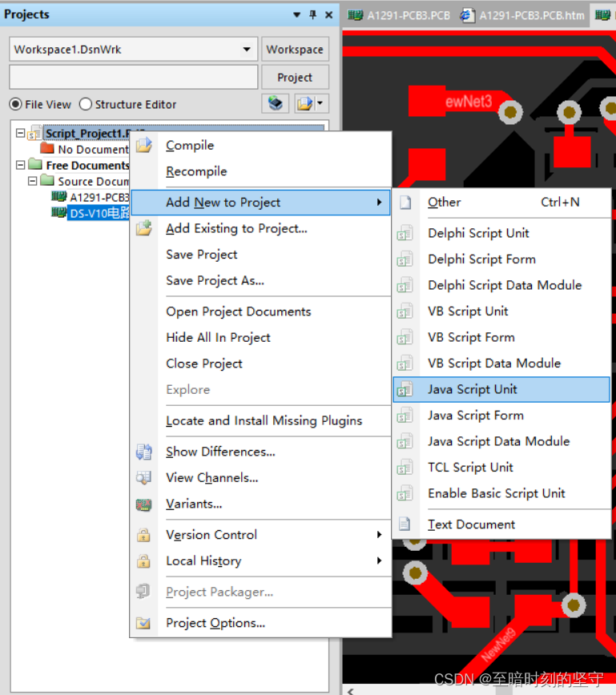Click the Project Packager icon
616x695 pixels.
pyautogui.click(x=143, y=591)
